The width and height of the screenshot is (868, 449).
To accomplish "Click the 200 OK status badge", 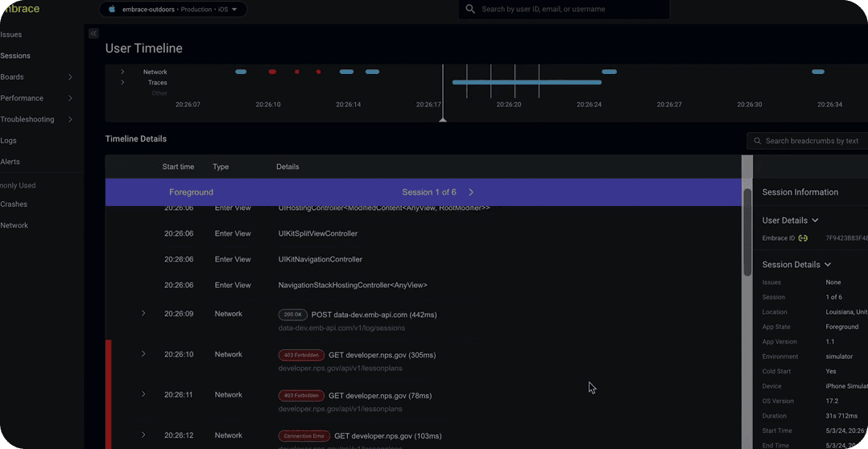I will click(x=292, y=315).
